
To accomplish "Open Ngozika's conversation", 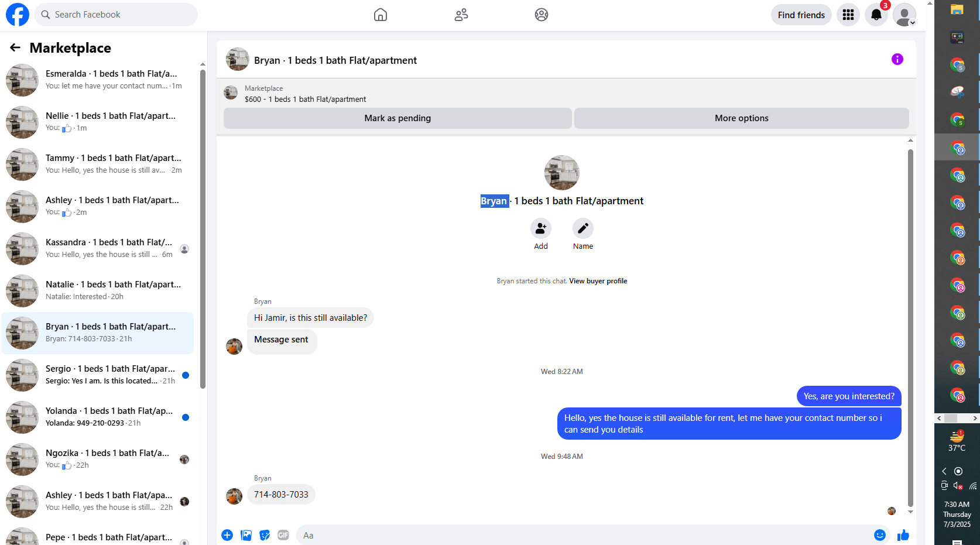I will pyautogui.click(x=98, y=460).
